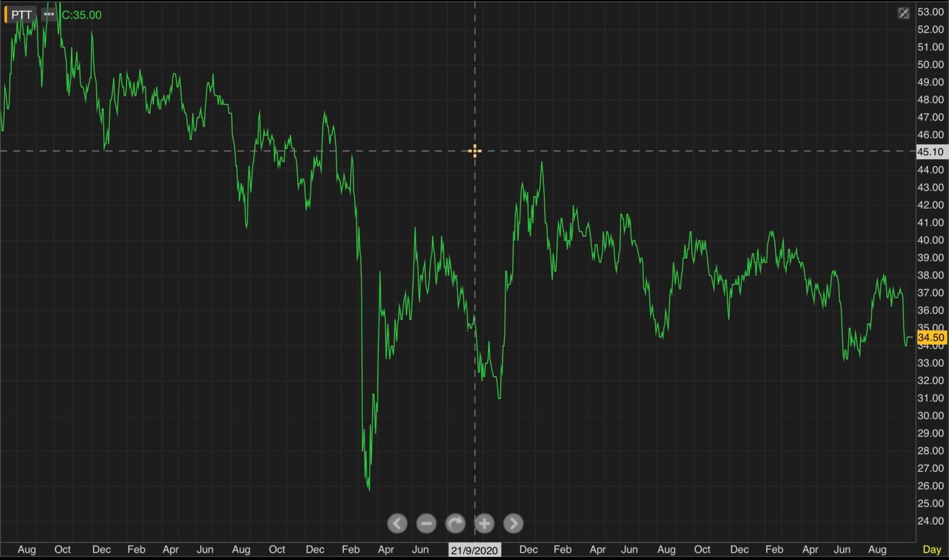The width and height of the screenshot is (949, 560).
Task: Click the orange series marker beside PTT
Action: [x=5, y=14]
